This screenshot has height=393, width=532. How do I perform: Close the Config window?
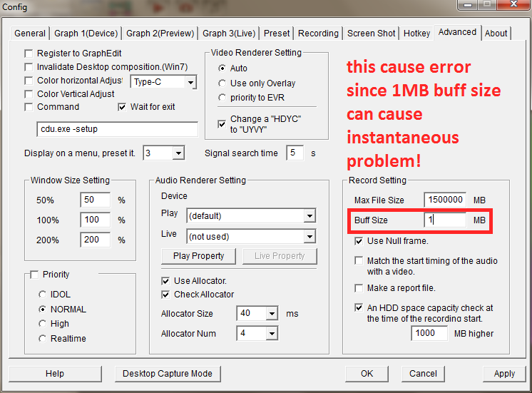[513, 4]
